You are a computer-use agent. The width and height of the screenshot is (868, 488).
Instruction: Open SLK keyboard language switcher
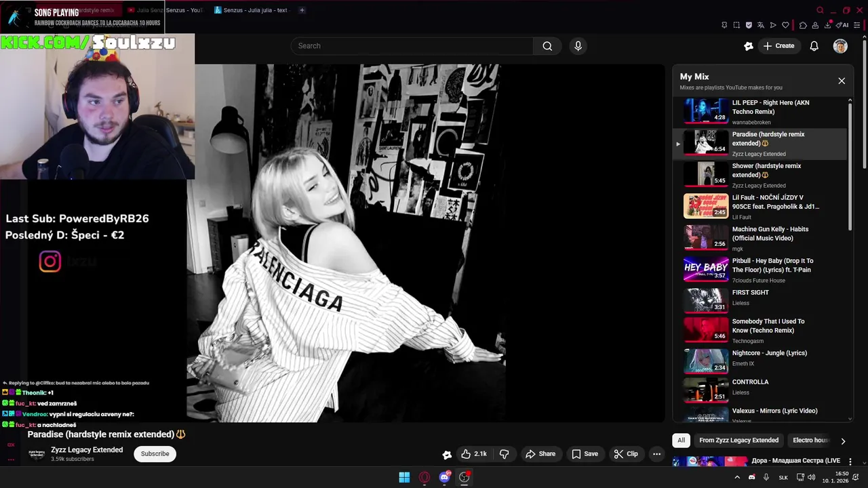click(x=783, y=477)
